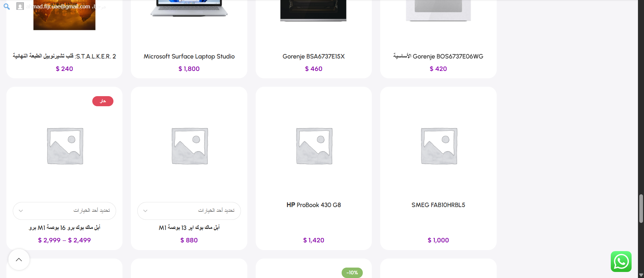Open SMEG FAB10HRBL5 product title
The image size is (644, 278).
tap(438, 205)
